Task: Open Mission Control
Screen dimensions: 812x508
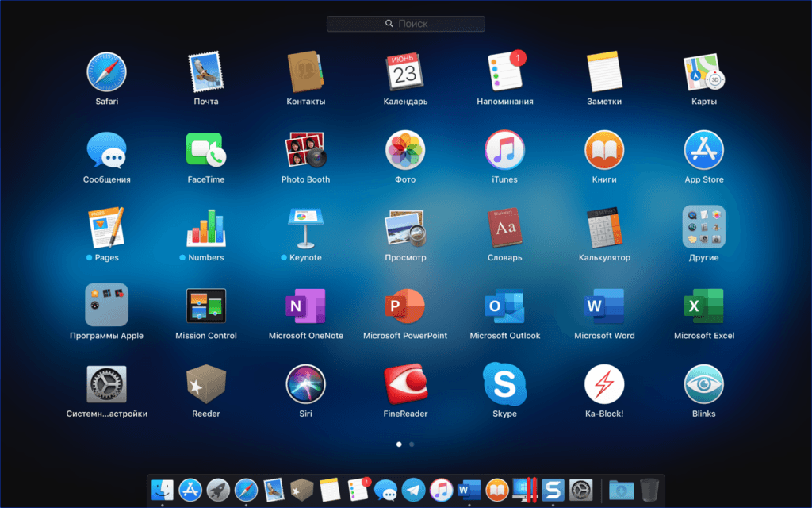Action: (206, 306)
